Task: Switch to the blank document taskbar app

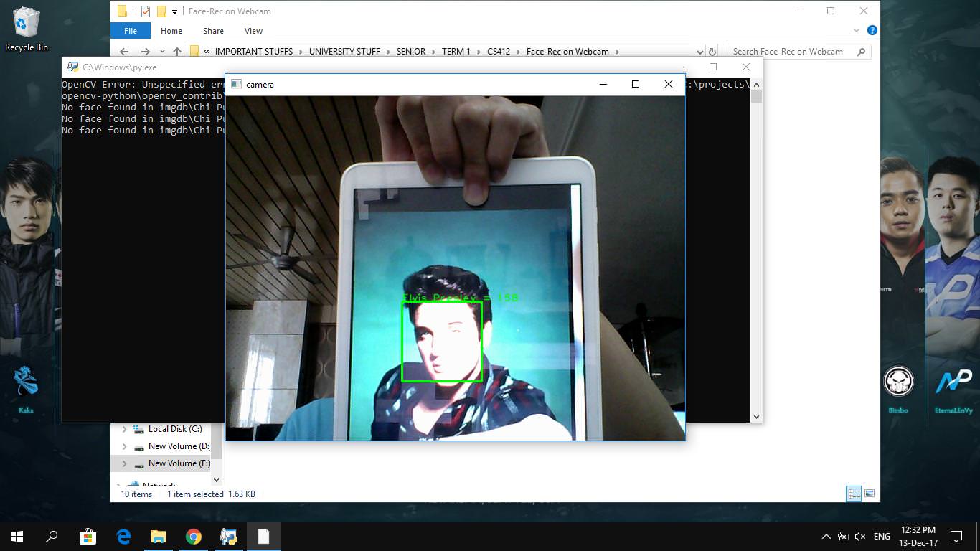Action: click(263, 537)
